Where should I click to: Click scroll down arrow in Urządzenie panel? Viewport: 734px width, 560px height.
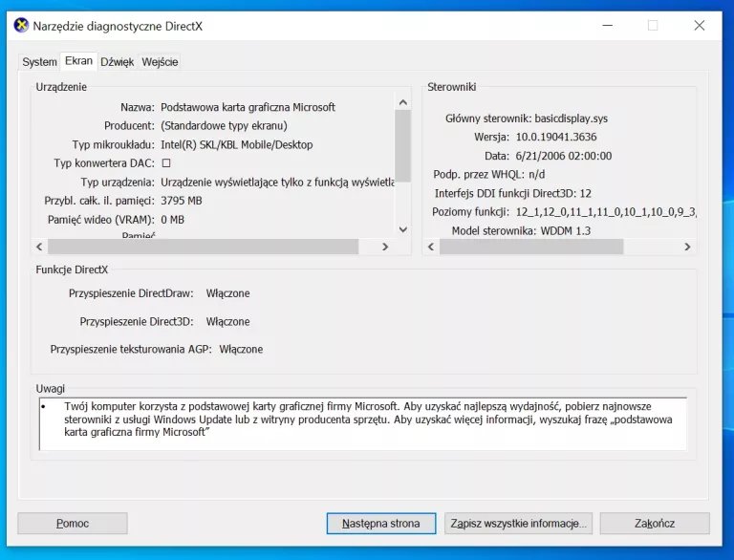click(403, 229)
